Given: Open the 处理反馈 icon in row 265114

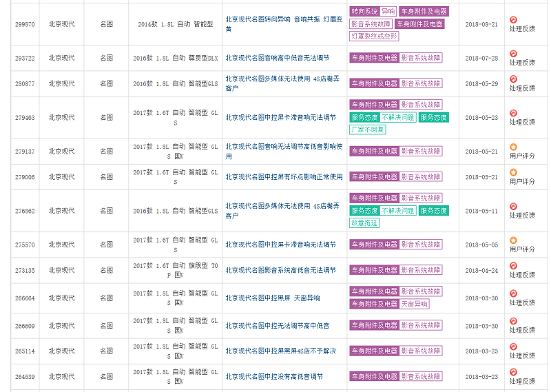Looking at the screenshot, I should tap(513, 347).
